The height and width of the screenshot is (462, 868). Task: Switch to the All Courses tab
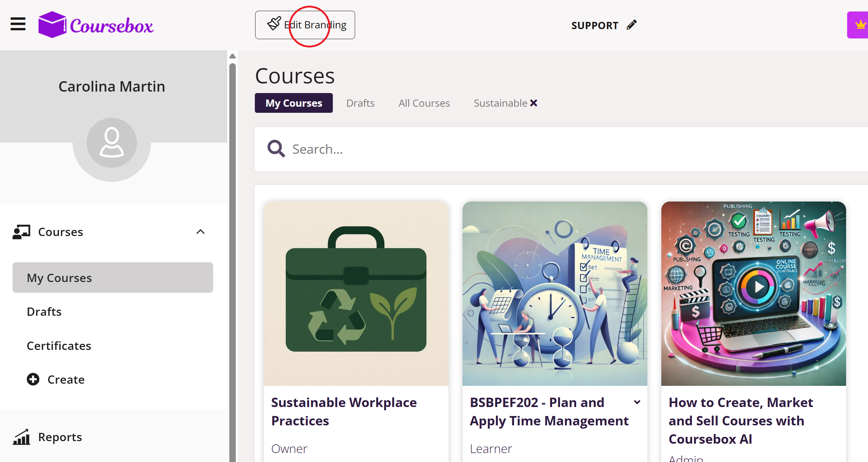pos(424,103)
